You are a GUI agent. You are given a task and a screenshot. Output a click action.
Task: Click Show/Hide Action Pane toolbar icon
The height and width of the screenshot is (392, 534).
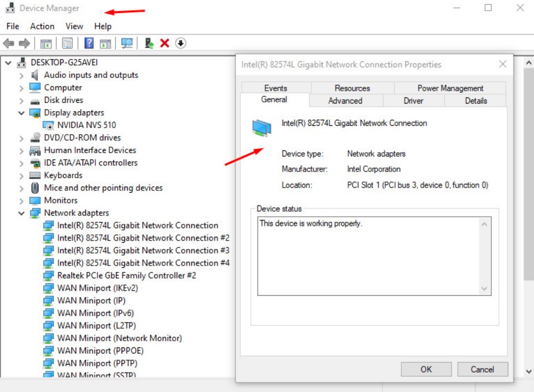(105, 43)
